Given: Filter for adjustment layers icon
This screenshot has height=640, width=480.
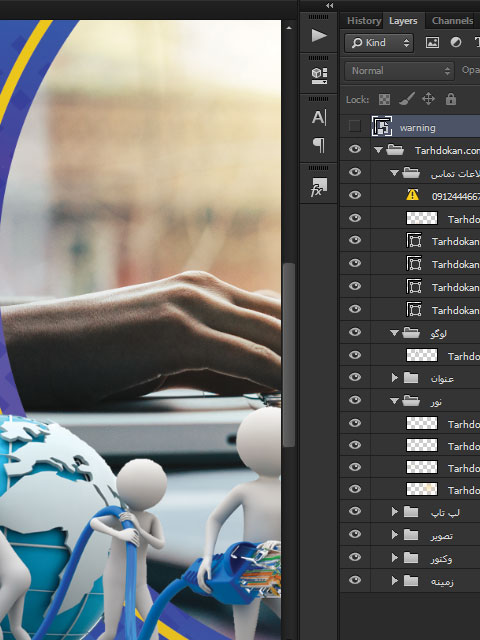Looking at the screenshot, I should pos(456,42).
